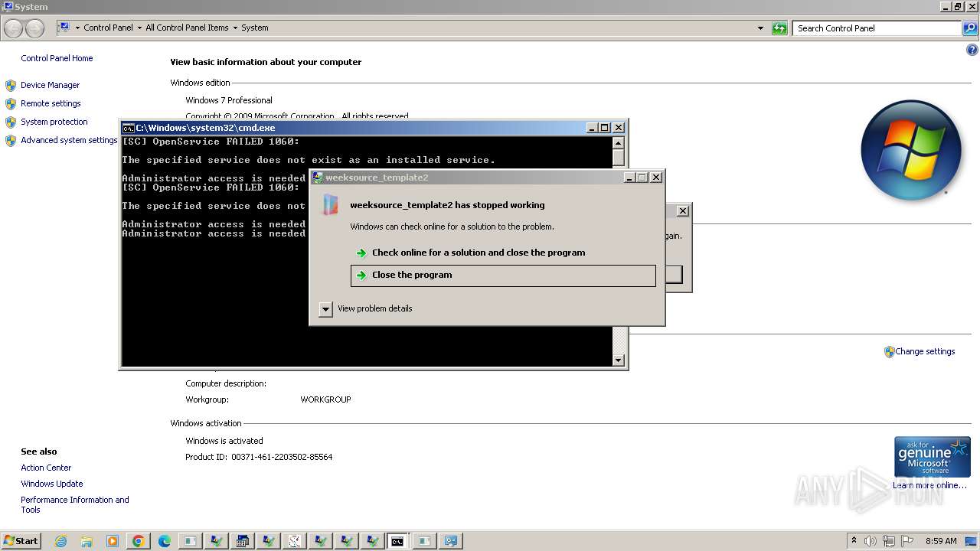Open Remote settings link
This screenshot has width=980, height=551.
[51, 103]
